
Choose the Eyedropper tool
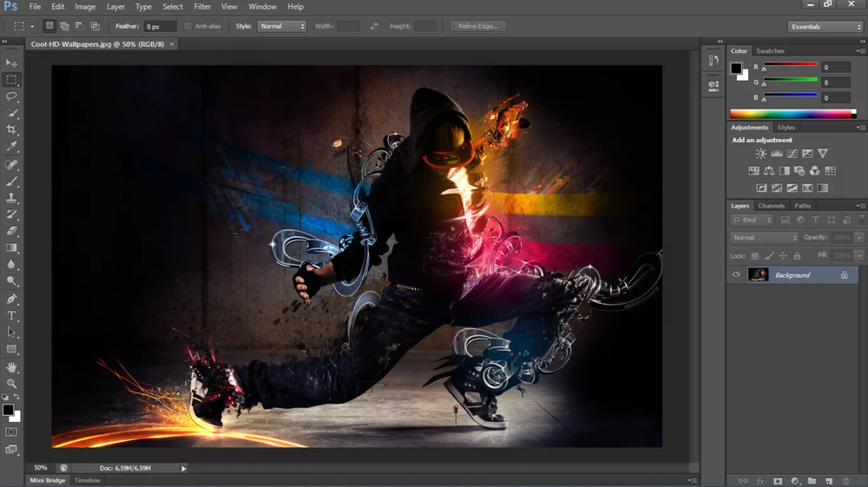11,147
